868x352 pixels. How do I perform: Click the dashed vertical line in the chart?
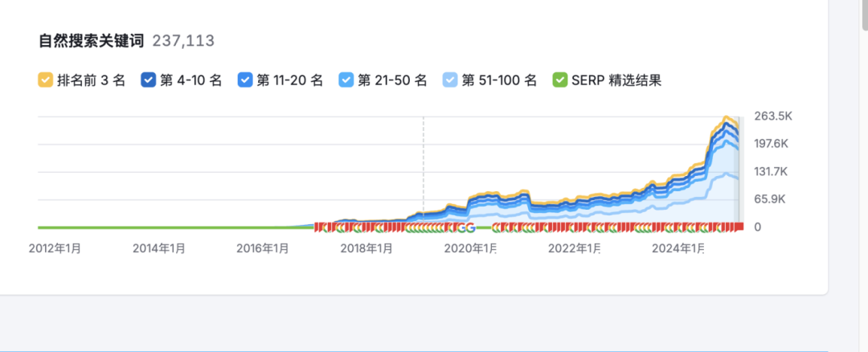click(424, 169)
